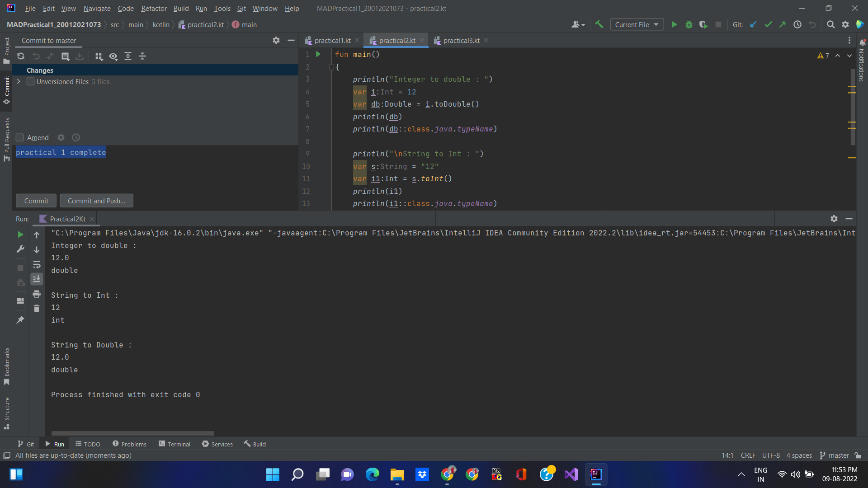868x488 pixels.
Task: Clear the Run console with trash icon
Action: (37, 308)
